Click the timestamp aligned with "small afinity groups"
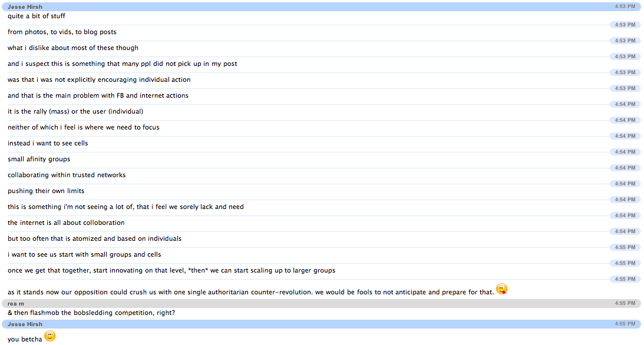Screen dimensions: 644x345 click(x=625, y=168)
